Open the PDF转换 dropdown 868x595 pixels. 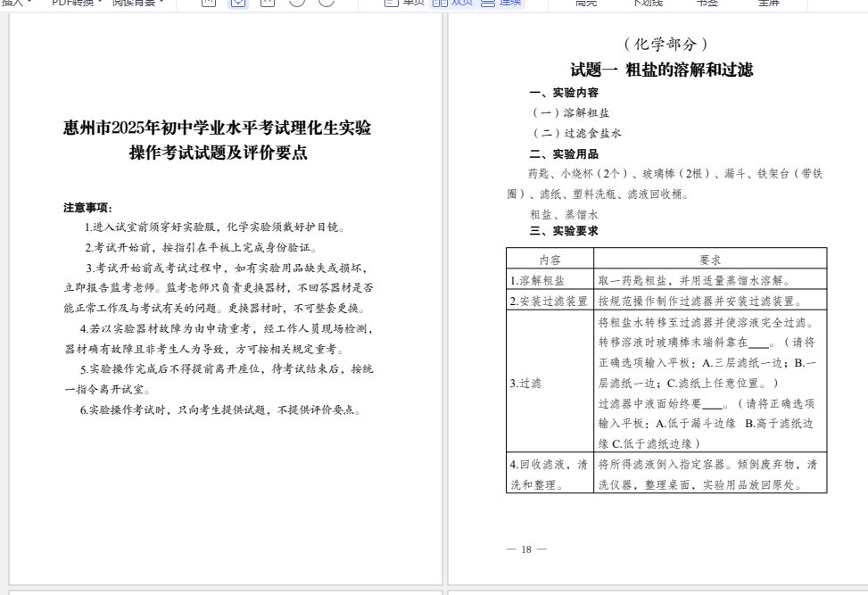pos(77,3)
